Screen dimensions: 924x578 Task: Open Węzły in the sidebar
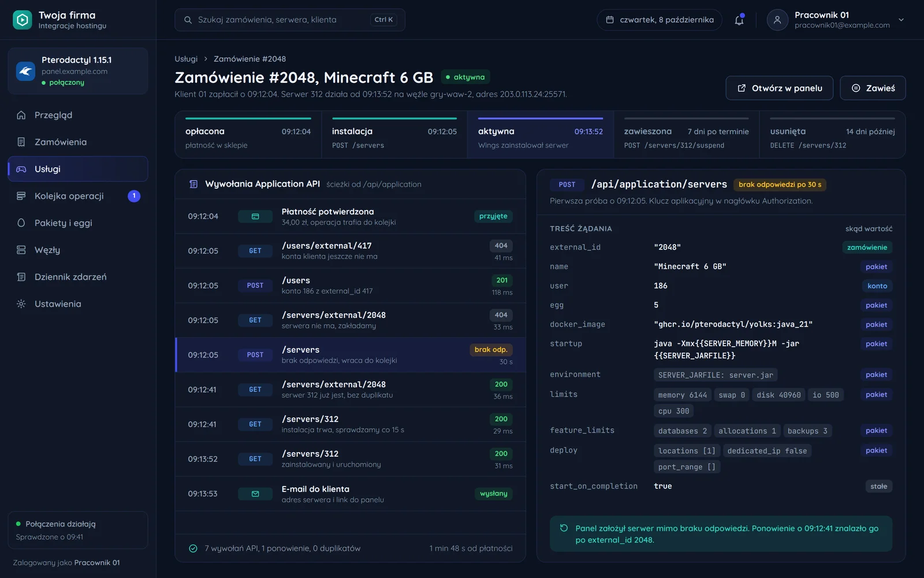tap(78, 250)
